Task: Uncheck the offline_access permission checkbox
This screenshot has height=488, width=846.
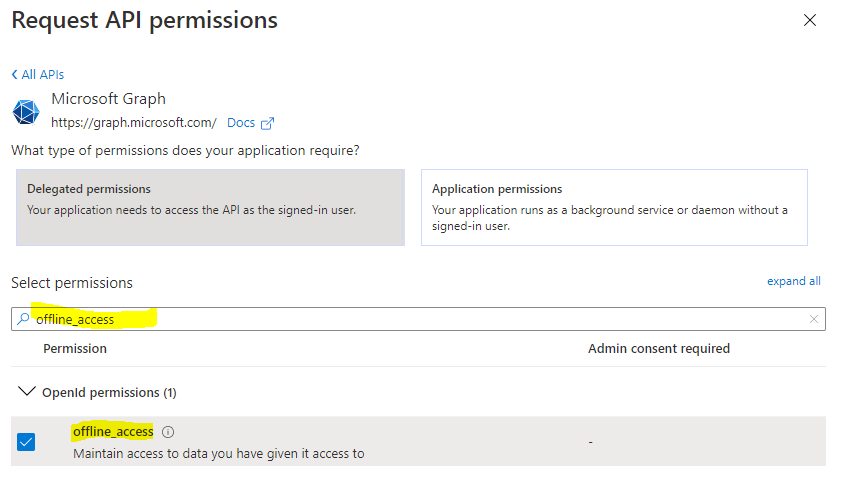Action: point(26,442)
